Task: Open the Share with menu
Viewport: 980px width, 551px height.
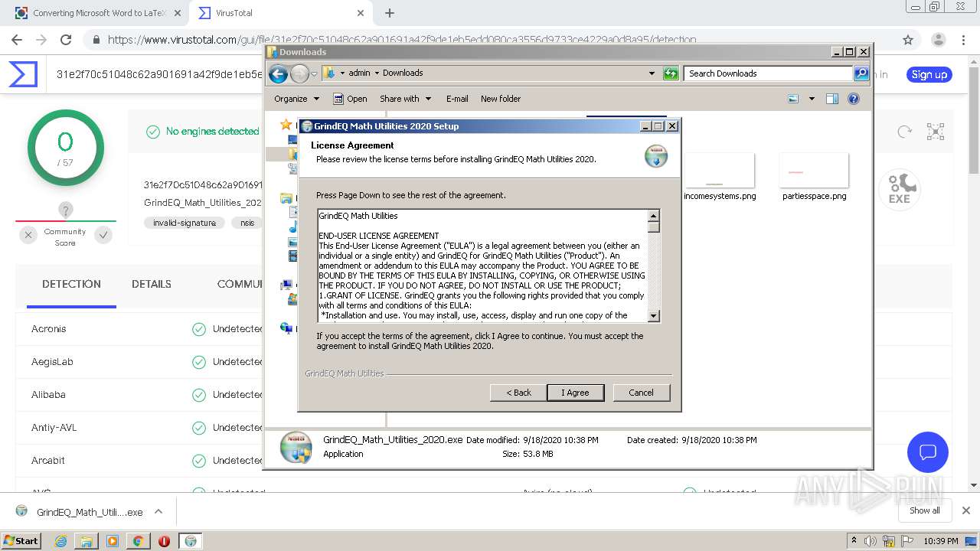Action: coord(406,99)
